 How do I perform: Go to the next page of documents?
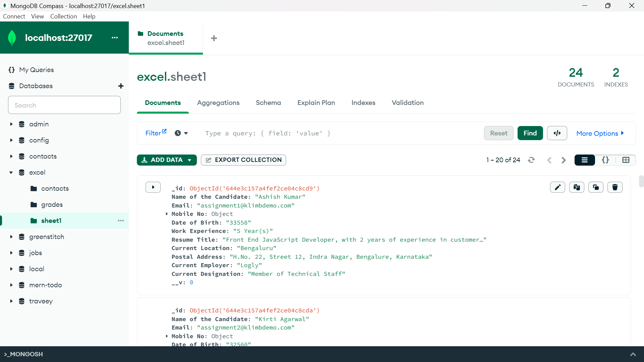pos(563,160)
